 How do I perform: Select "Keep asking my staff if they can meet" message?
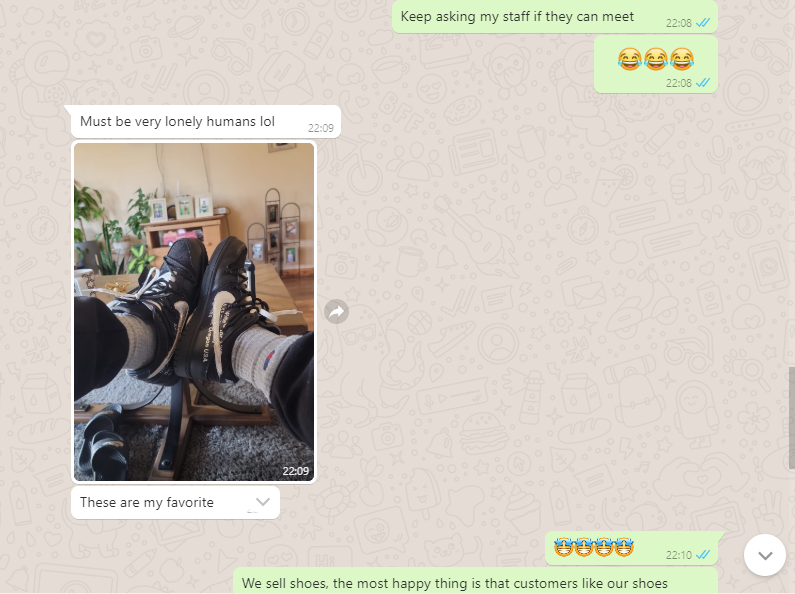point(555,17)
